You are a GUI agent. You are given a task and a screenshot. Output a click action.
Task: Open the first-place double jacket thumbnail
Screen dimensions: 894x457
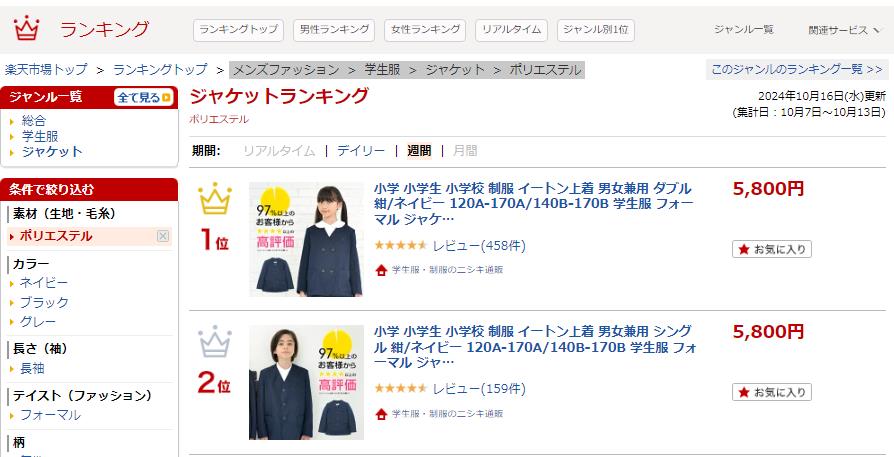coord(306,239)
